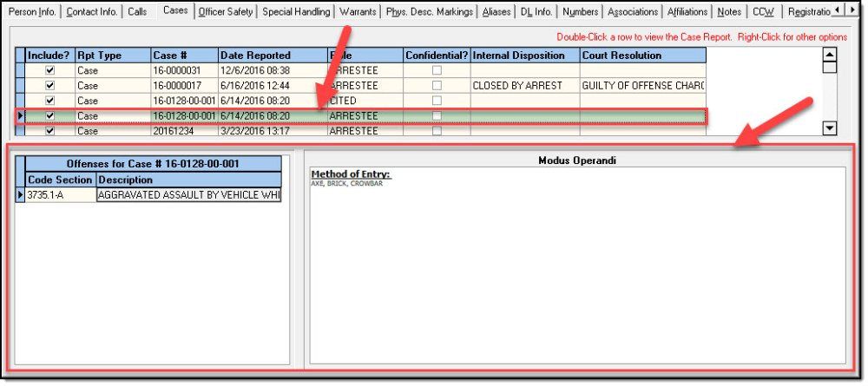Click the cases list scroll down arrow
This screenshot has width=868, height=386.
coord(830,128)
